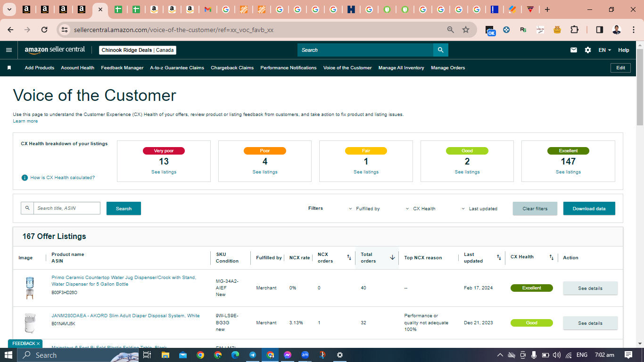The image size is (644, 362).
Task: Go to Manage Orders
Action: tap(448, 68)
